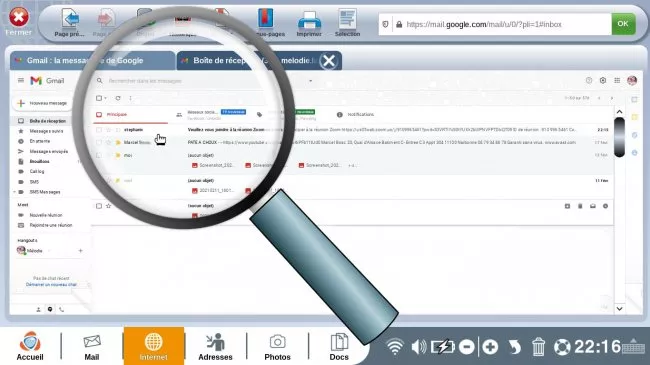Image resolution: width=650 pixels, height=365 pixels.
Task: Open the Gmail main menu hamburger
Action: pos(21,80)
